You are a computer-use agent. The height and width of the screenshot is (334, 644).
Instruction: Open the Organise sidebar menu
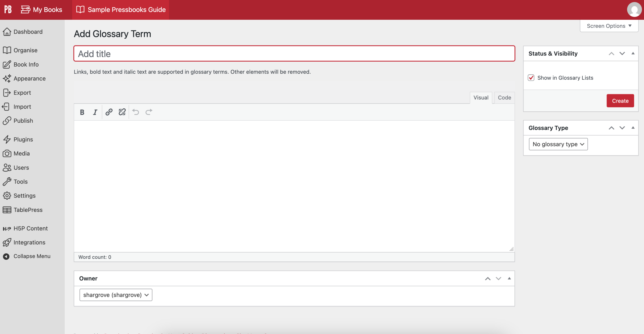(x=25, y=50)
